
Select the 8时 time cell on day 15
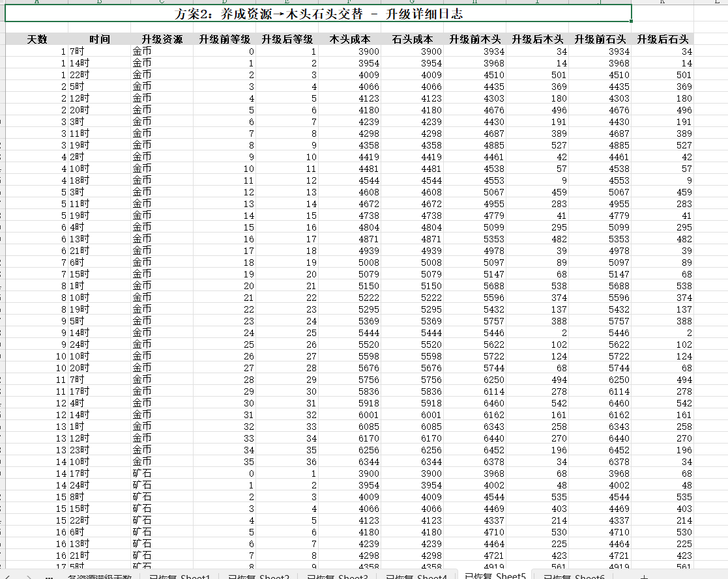click(x=99, y=497)
